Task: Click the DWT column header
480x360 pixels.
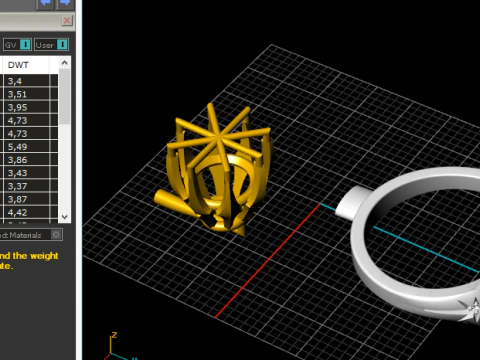Action: (x=26, y=65)
